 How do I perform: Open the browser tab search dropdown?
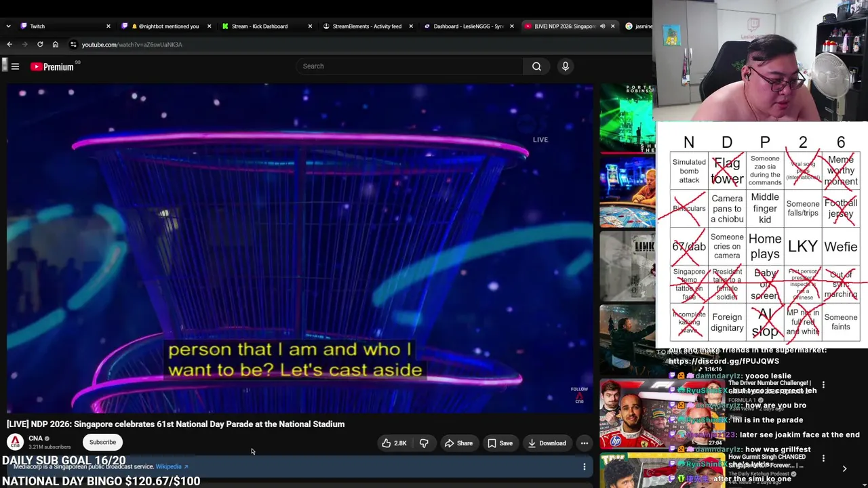[x=8, y=26]
